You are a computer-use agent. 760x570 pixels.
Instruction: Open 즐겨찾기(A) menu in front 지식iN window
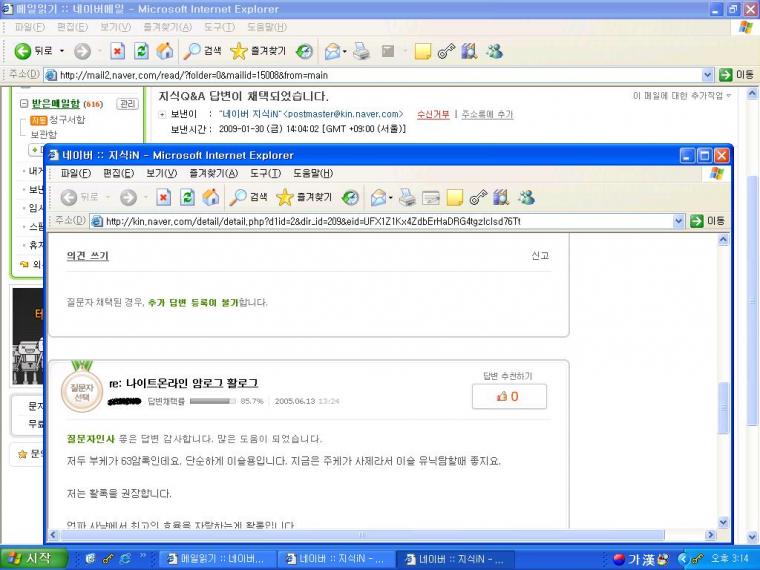point(213,174)
